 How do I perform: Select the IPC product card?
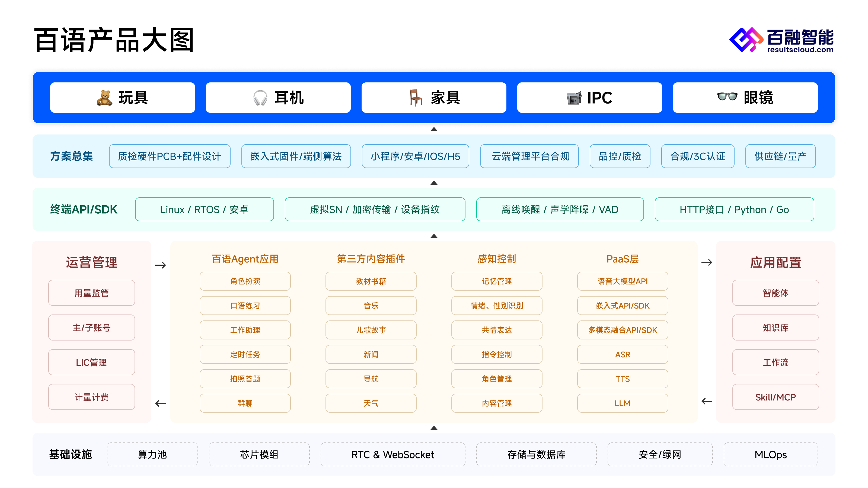coord(590,98)
